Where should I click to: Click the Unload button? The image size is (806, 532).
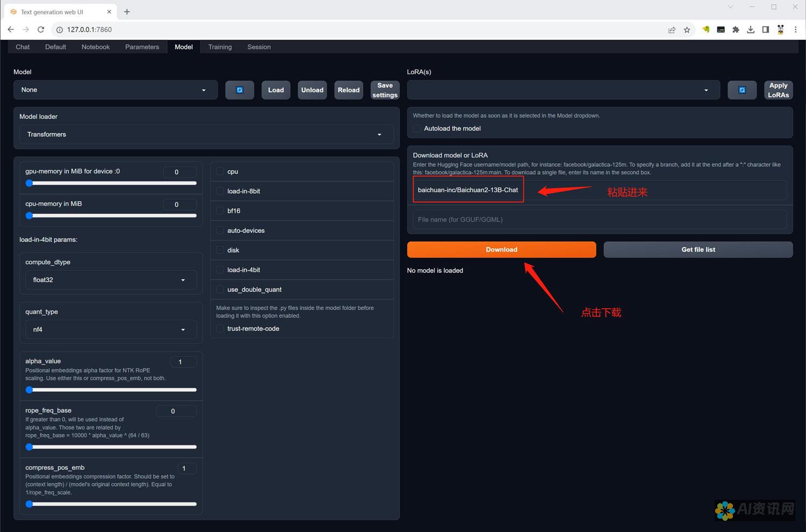[312, 90]
